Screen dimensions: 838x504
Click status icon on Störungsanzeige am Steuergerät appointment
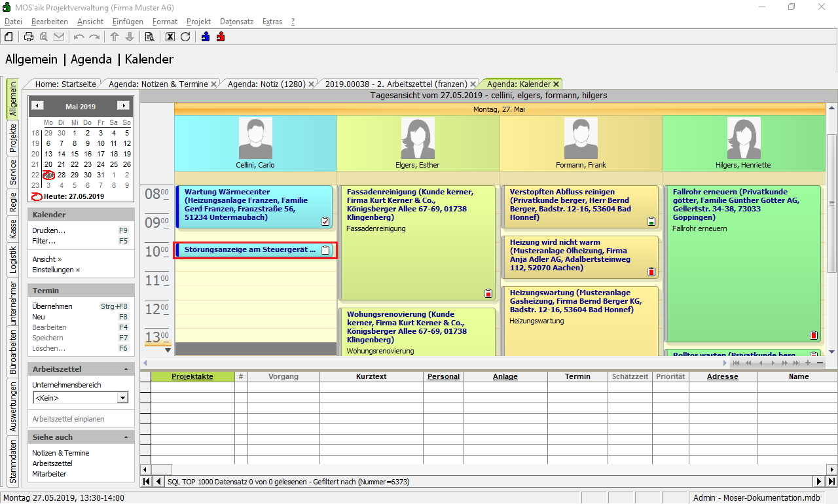click(x=325, y=250)
